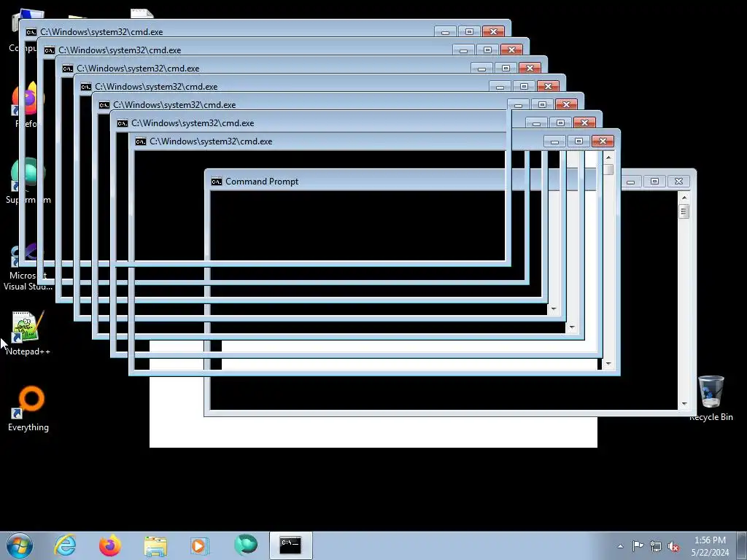This screenshot has height=560, width=747.
Task: Click Show desktop strip at taskbar end
Action: pos(743,545)
